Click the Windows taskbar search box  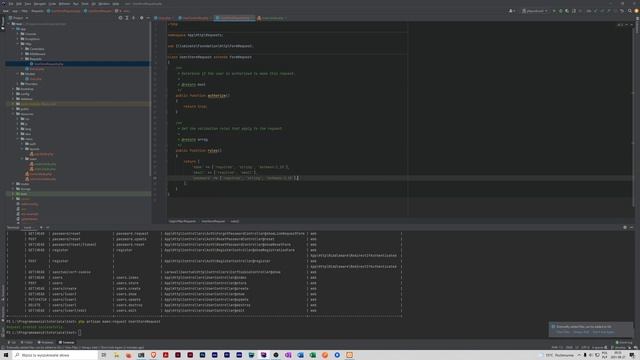tap(55, 355)
